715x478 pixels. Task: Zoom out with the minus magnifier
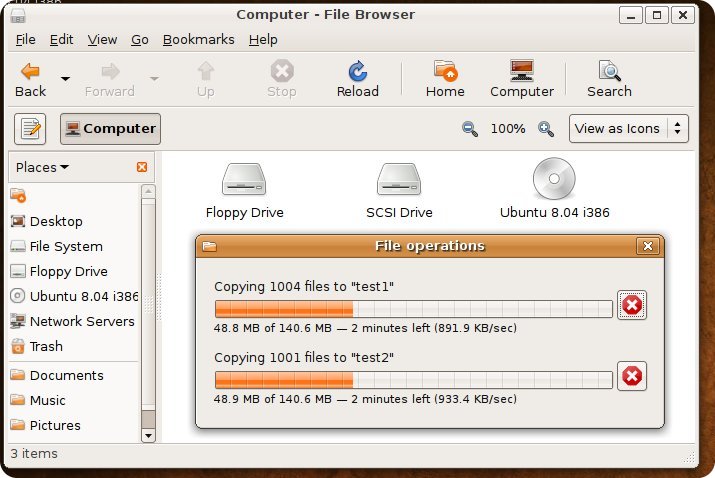(x=469, y=128)
